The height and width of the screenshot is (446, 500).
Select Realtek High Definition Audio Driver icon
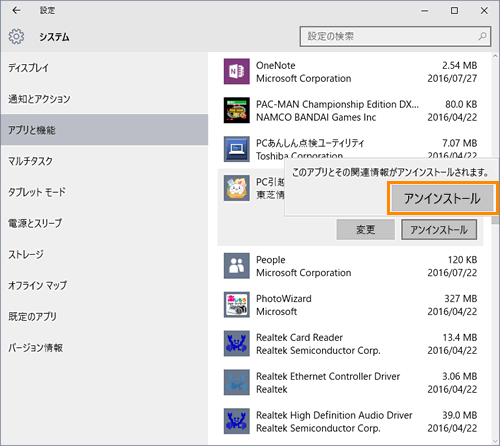tap(237, 421)
